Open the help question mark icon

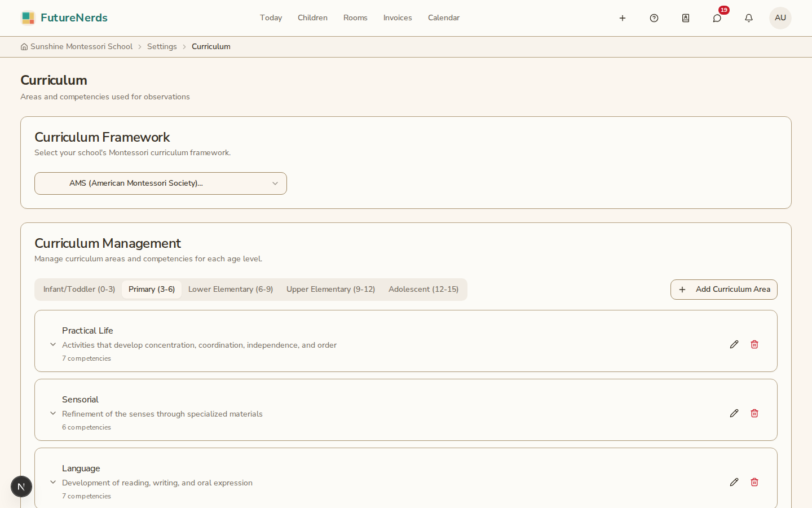tap(654, 18)
